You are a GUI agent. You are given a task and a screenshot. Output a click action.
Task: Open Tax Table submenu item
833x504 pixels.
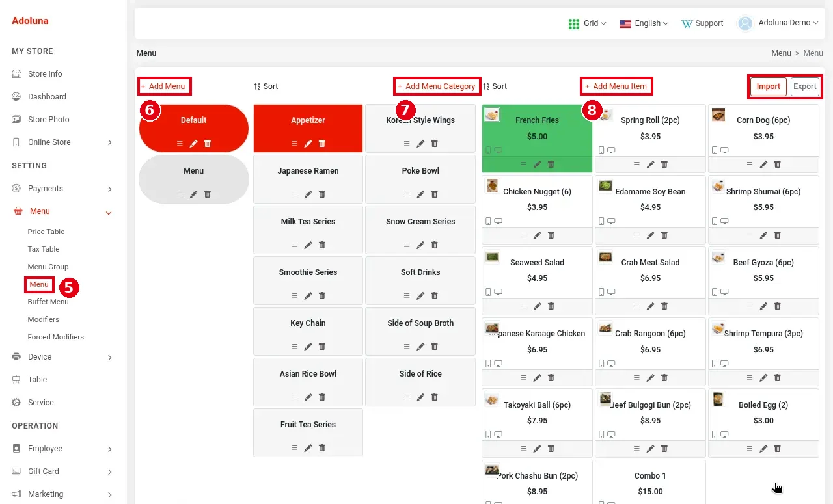[x=44, y=249]
